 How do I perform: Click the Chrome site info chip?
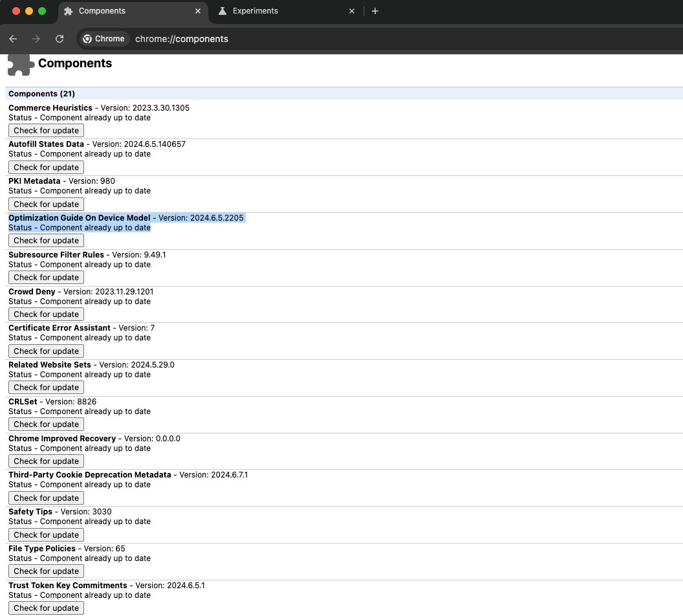click(x=103, y=39)
